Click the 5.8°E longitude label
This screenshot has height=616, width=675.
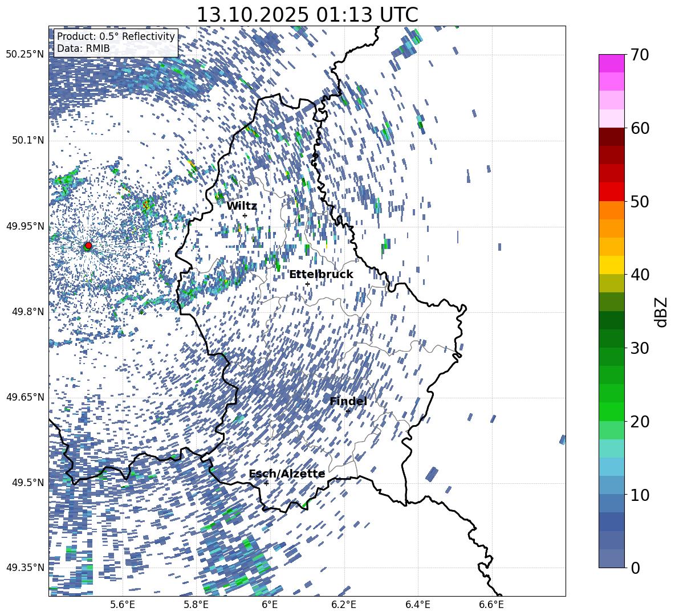[197, 605]
